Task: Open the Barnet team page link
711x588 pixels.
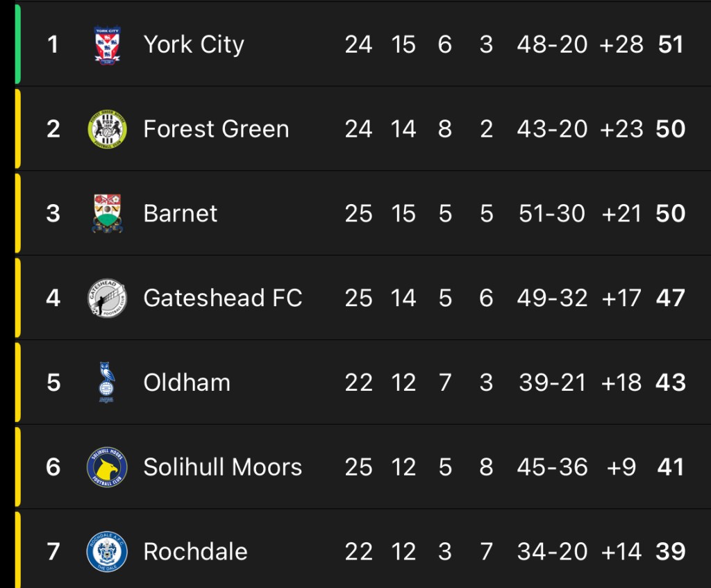Action: point(181,213)
